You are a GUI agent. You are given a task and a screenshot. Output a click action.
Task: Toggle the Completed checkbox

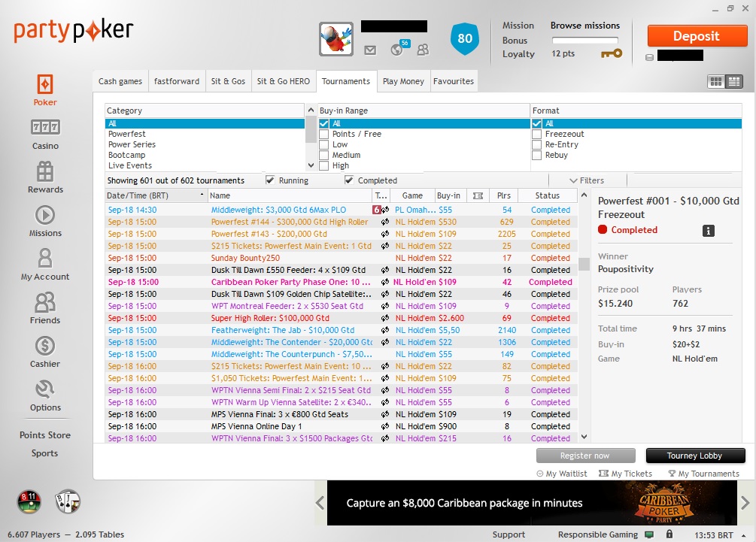[349, 180]
